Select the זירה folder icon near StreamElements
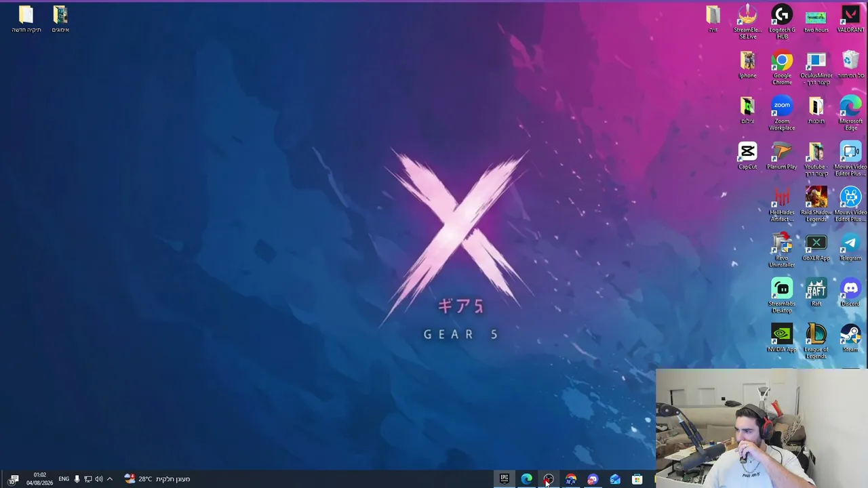Image resolution: width=868 pixels, height=488 pixels. pos(713,19)
